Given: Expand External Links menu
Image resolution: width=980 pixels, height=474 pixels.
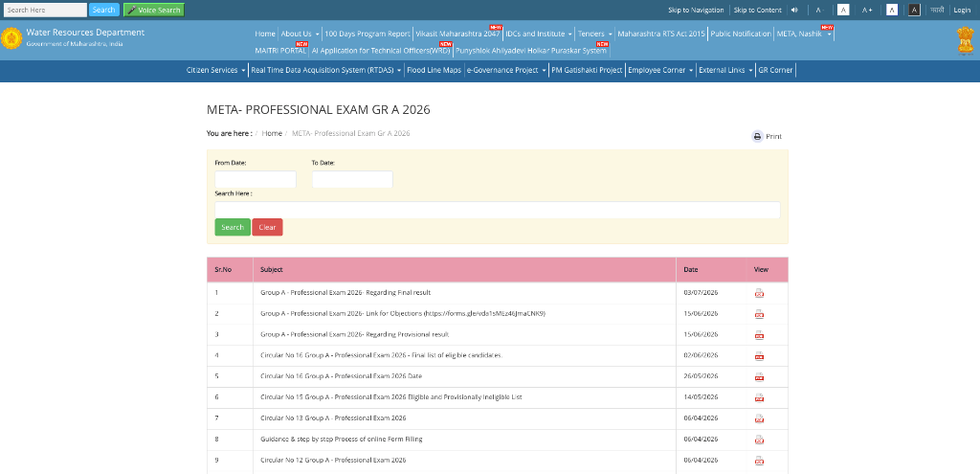Looking at the screenshot, I should coord(725,71).
